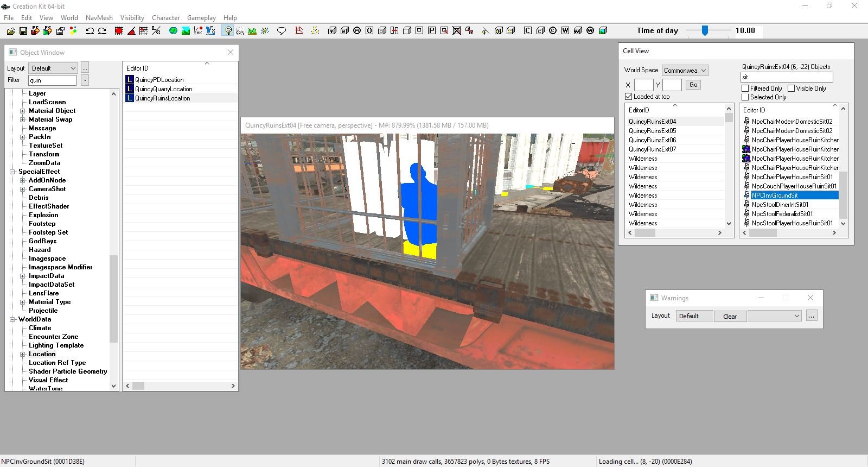The height and width of the screenshot is (467, 868).
Task: Click the EditorID column header in cell list
Action: [675, 110]
